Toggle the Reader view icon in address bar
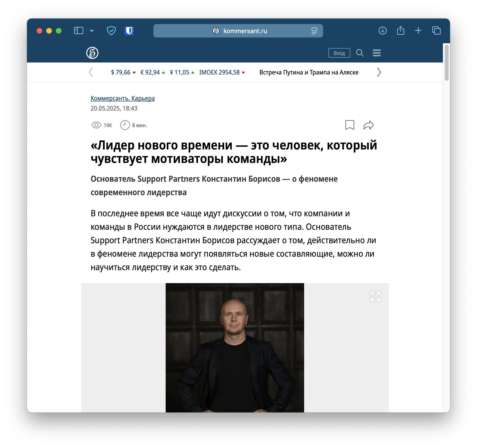The height and width of the screenshot is (448, 477). (314, 31)
